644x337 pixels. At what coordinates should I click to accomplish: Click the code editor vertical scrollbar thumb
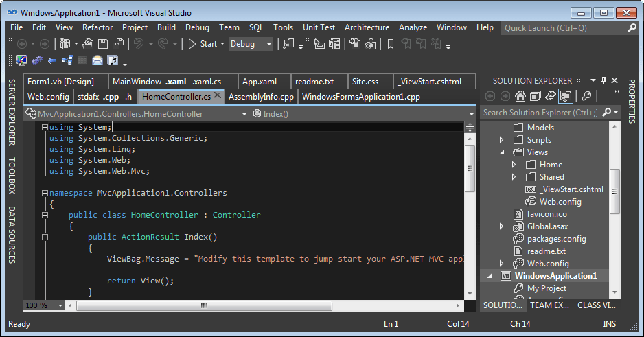pos(470,168)
